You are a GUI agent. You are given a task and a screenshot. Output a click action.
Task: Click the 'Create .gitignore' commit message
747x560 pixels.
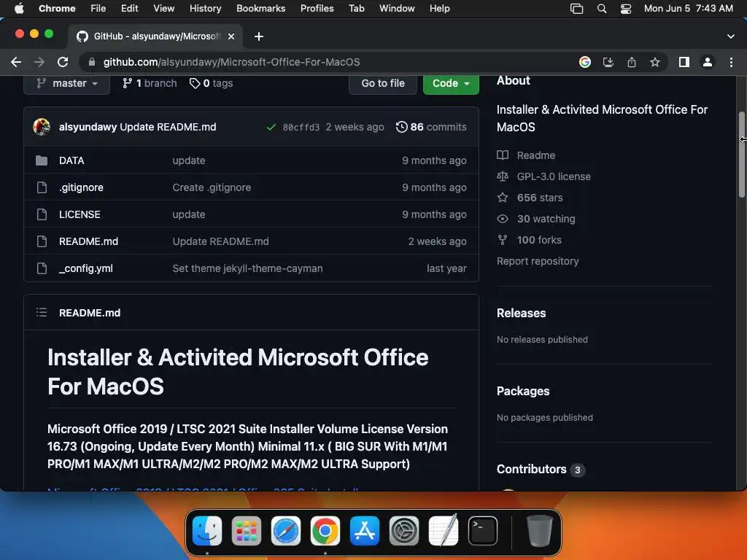[x=212, y=187]
